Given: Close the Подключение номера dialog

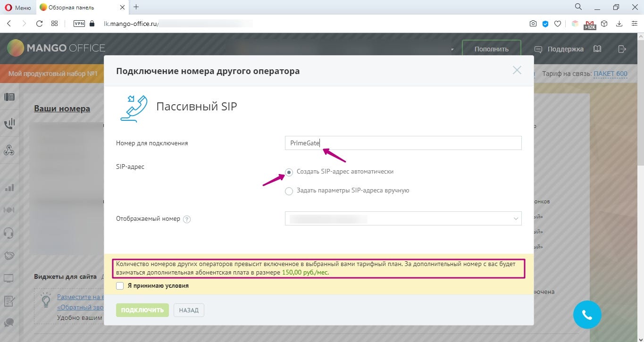Looking at the screenshot, I should point(517,70).
